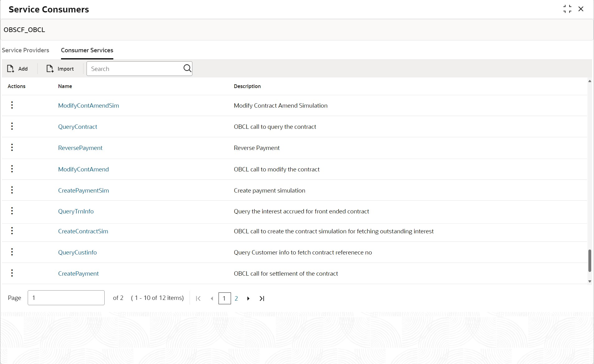594x364 pixels.
Task: Open actions menu for CreatePaymentSim row
Action: pyautogui.click(x=12, y=190)
